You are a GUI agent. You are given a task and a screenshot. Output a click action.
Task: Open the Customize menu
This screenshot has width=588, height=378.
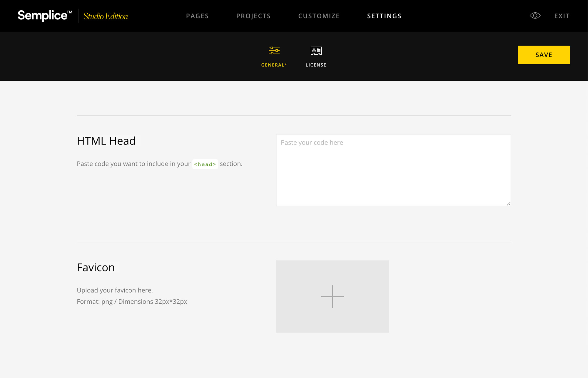click(319, 16)
